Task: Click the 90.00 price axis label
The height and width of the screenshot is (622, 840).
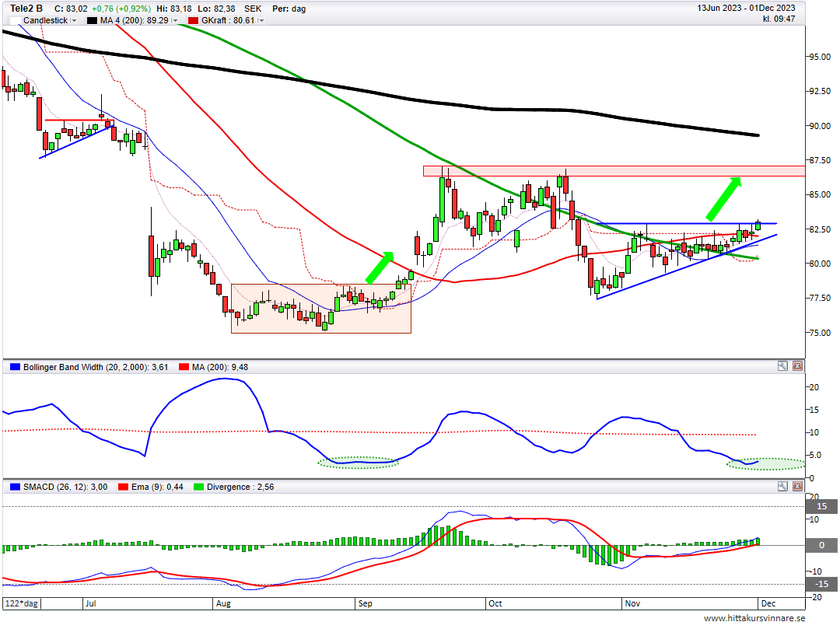Action: tap(821, 126)
